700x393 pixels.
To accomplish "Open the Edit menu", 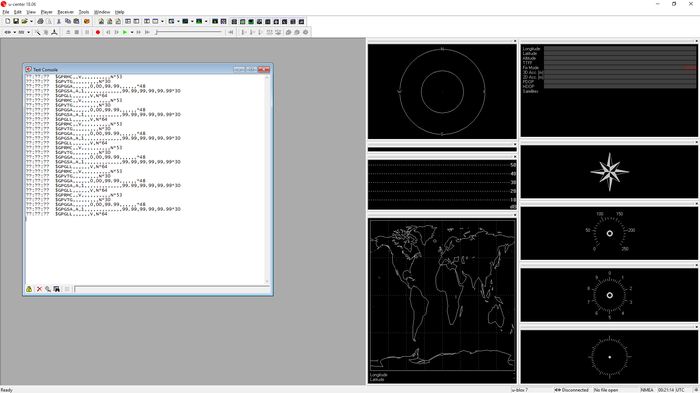I will pos(18,12).
